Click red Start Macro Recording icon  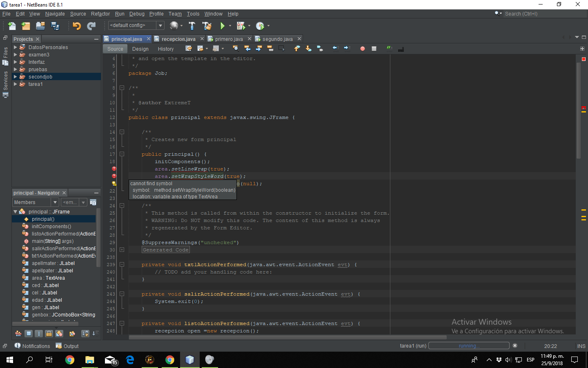pyautogui.click(x=362, y=48)
